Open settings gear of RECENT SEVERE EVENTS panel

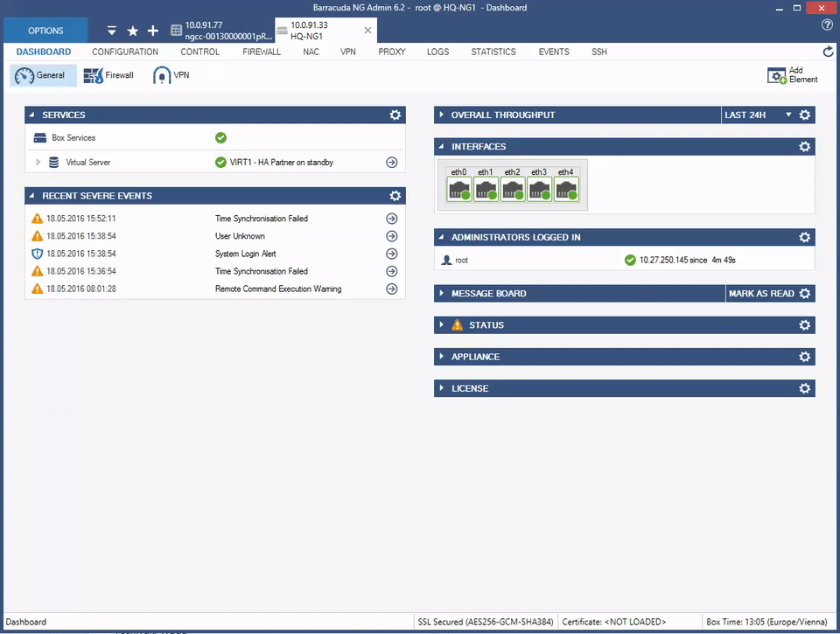(395, 196)
